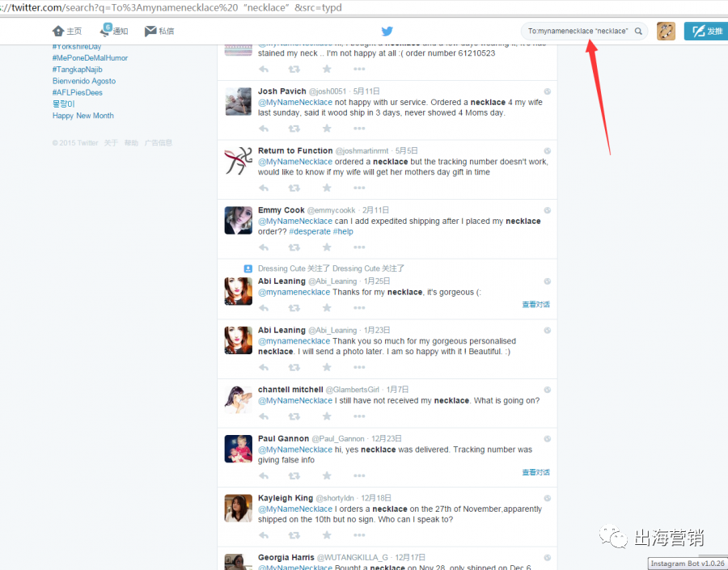Open more options on Josh Pavich's tweet
This screenshot has height=570, width=728.
[359, 129]
